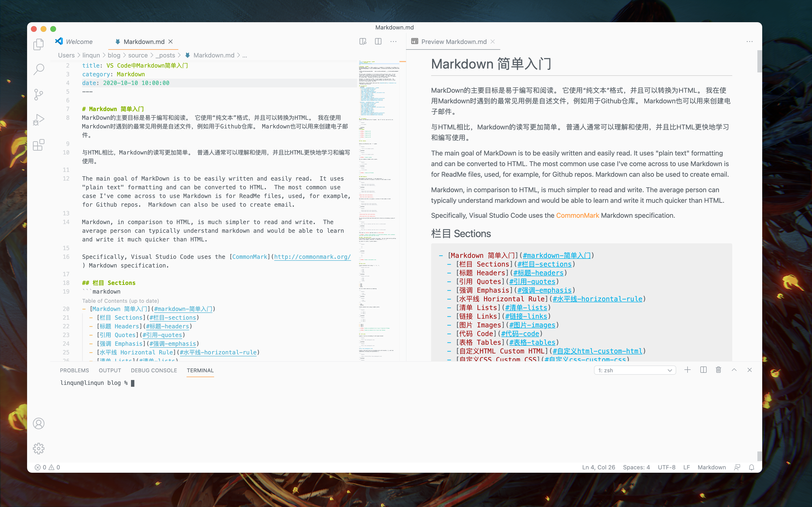The height and width of the screenshot is (507, 812).
Task: Toggle maximized panel size with chevron up
Action: tap(734, 370)
